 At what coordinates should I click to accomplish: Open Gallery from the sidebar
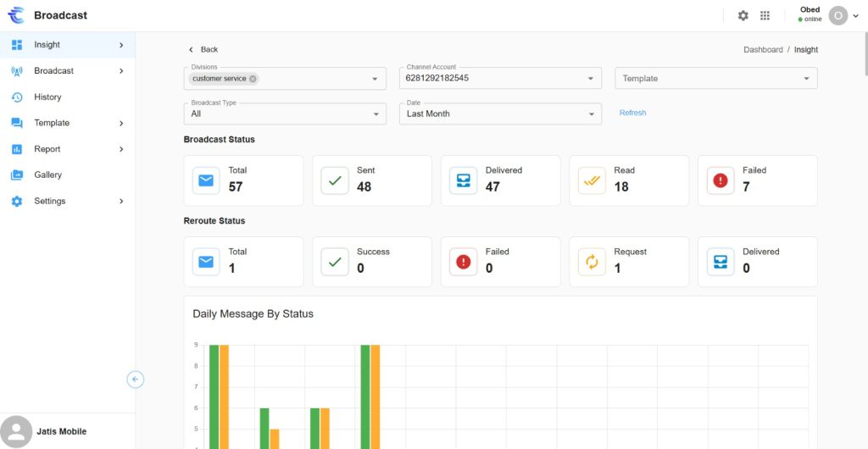[68, 175]
